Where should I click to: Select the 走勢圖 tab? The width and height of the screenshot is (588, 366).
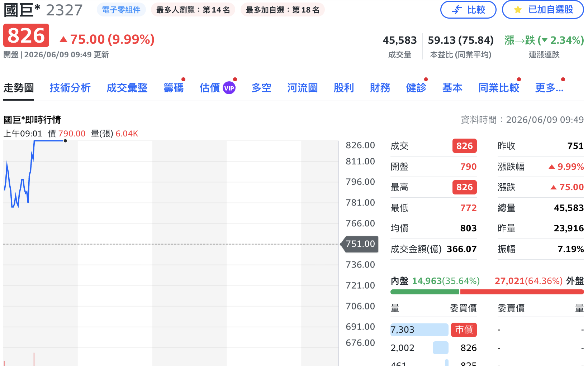(x=19, y=88)
